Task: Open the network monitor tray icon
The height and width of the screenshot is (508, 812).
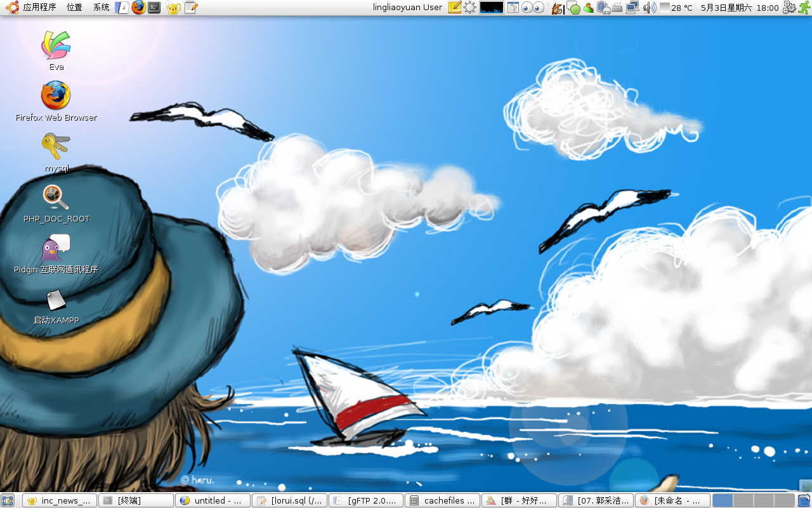Action: pyautogui.click(x=632, y=8)
